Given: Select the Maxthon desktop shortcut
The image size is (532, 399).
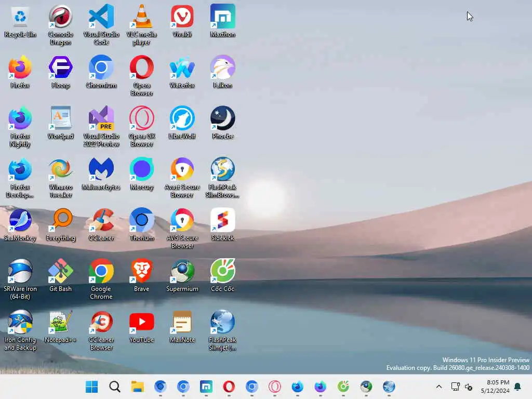Looking at the screenshot, I should 222,21.
